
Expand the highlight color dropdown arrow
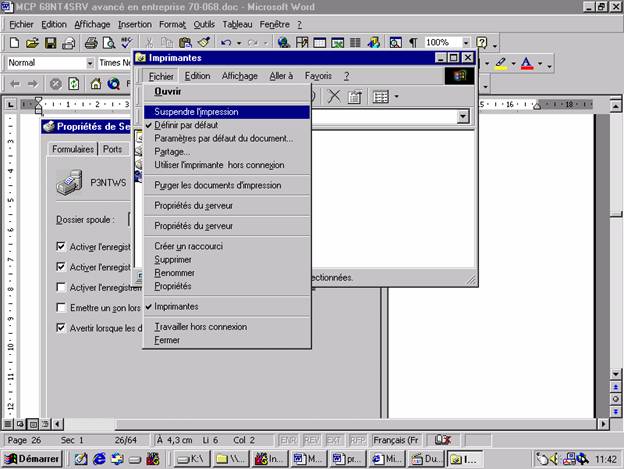[x=514, y=64]
